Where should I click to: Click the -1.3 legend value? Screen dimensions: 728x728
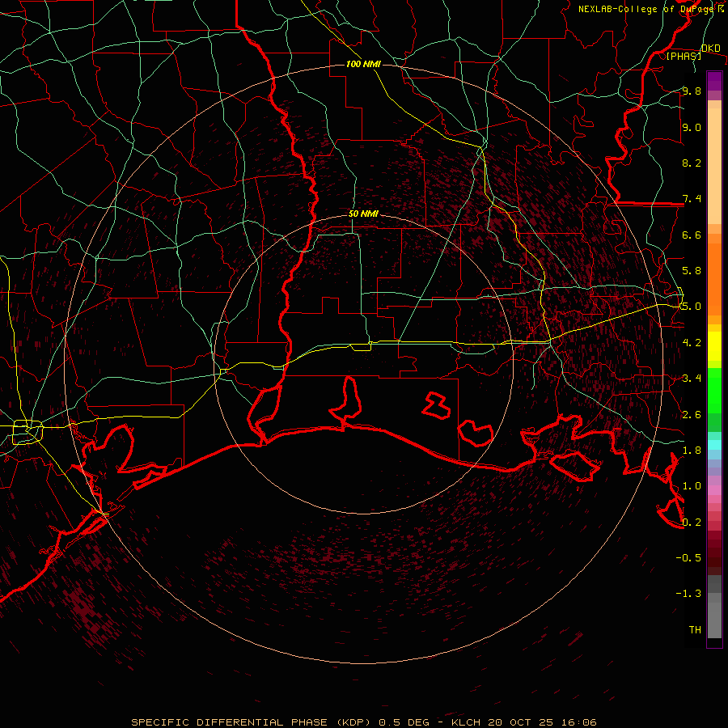click(x=688, y=594)
